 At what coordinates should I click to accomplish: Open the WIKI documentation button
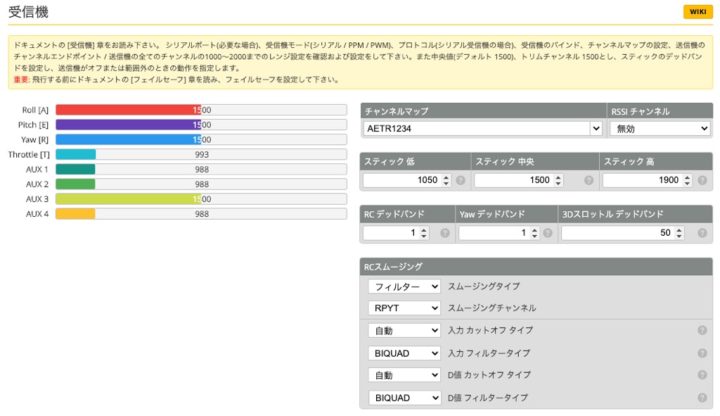(697, 11)
